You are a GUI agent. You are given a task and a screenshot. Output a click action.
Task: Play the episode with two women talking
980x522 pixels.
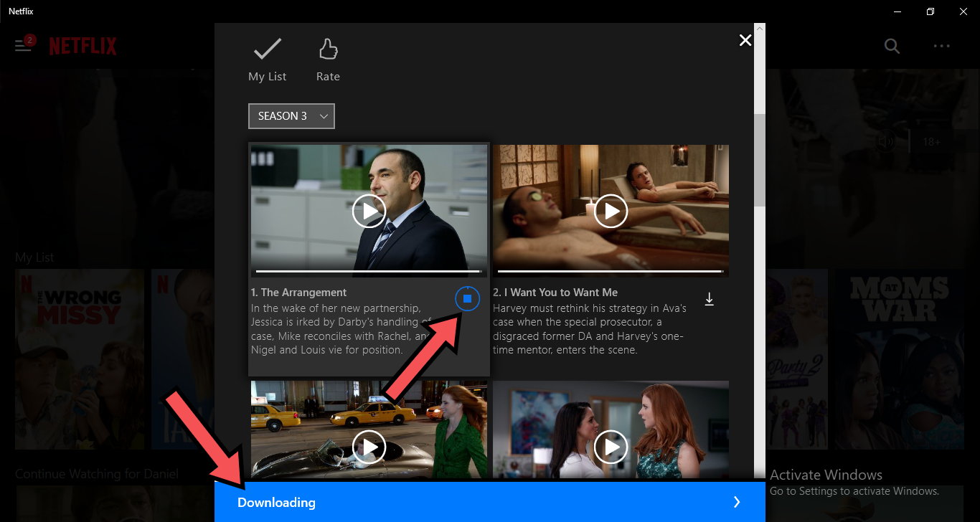tap(611, 447)
